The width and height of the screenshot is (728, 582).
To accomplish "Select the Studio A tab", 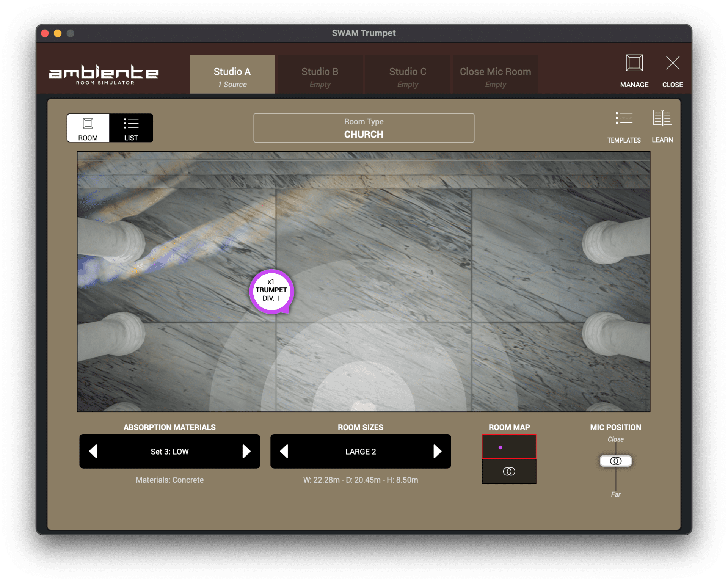I will click(x=232, y=74).
